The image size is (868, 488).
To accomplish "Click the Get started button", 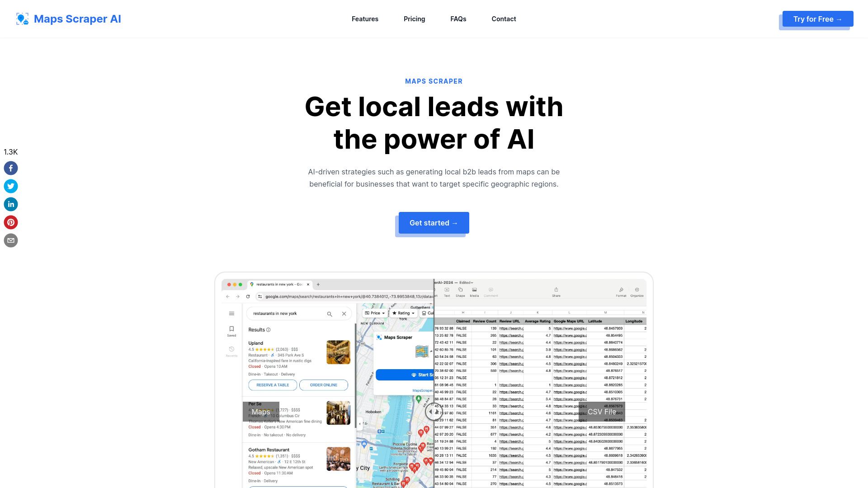I will (x=434, y=223).
